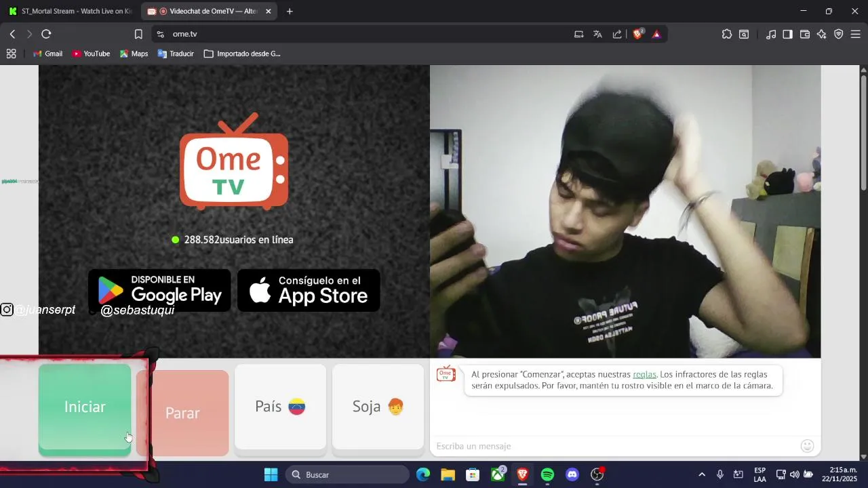Open the extensions puzzle icon

click(x=727, y=34)
